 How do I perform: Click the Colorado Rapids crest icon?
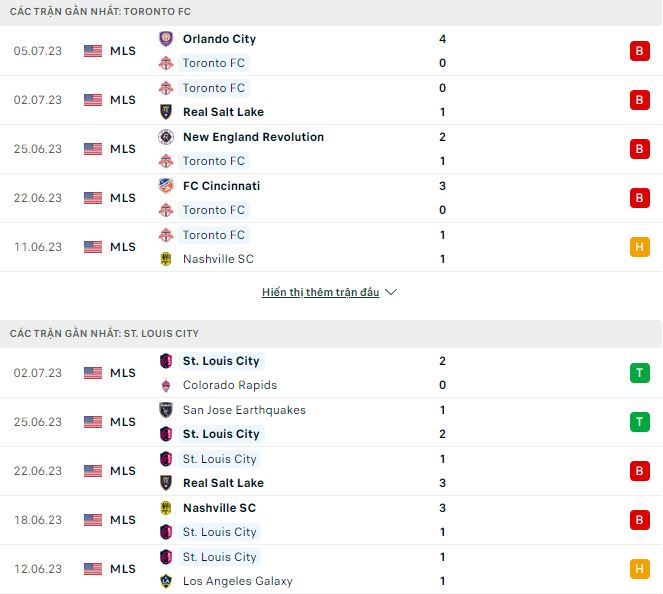click(x=166, y=385)
